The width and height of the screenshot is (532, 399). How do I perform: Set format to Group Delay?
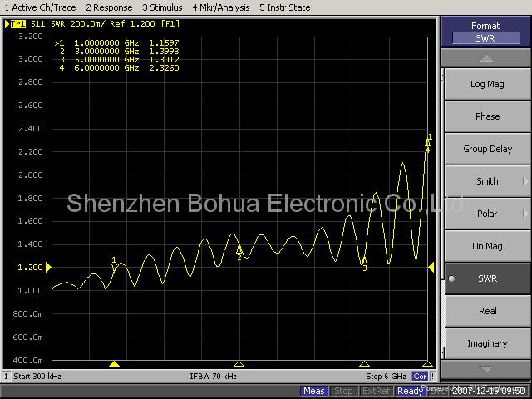pos(487,149)
